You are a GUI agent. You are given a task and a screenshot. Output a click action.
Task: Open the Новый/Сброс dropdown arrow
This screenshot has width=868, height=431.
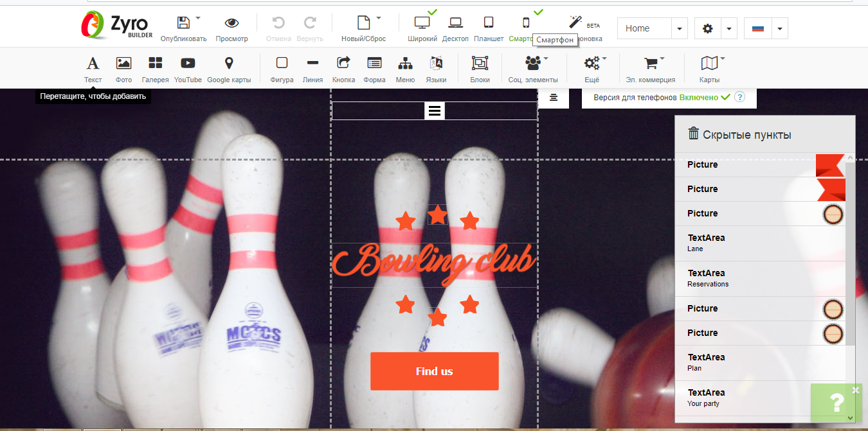coord(379,18)
